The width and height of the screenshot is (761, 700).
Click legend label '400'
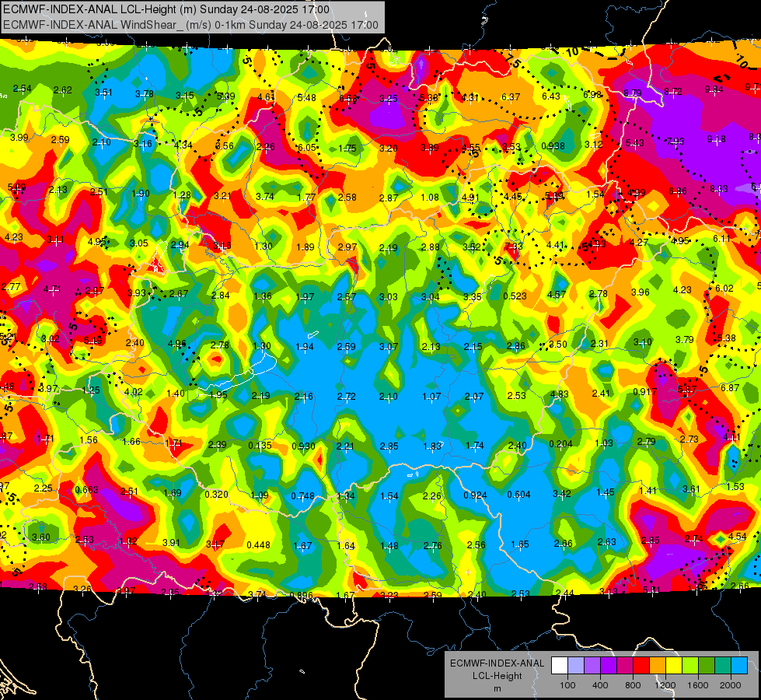pos(600,685)
